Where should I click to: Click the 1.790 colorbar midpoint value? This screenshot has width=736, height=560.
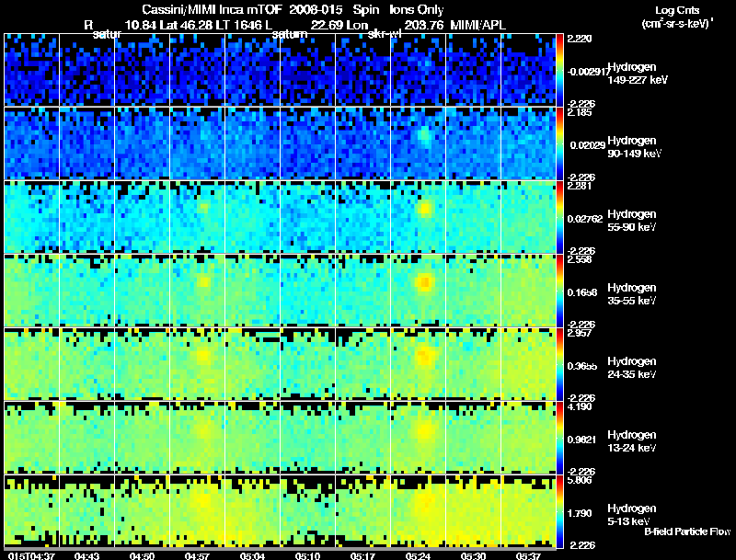coord(581,514)
